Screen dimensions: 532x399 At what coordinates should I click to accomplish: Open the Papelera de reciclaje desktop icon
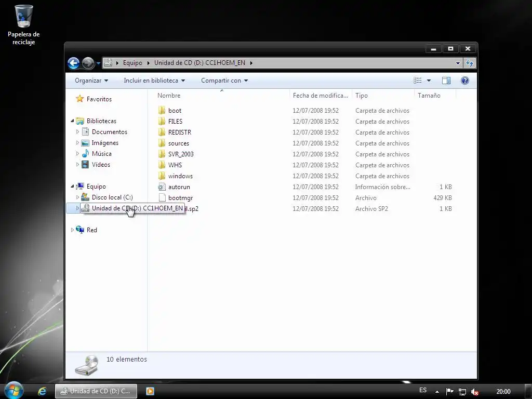pos(23,25)
